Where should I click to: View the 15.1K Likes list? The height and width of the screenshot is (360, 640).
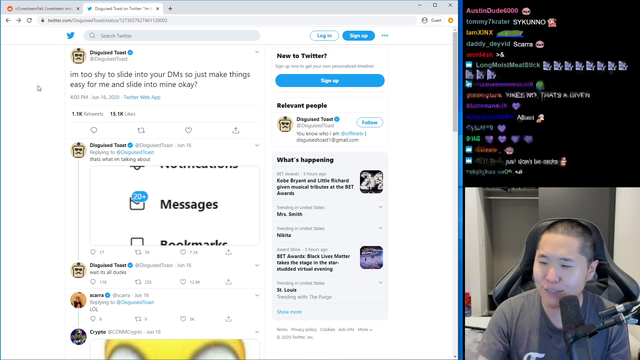122,114
